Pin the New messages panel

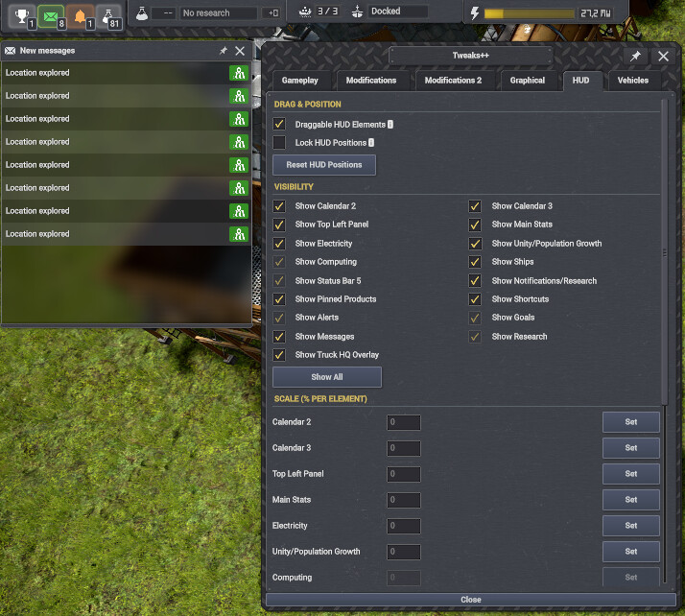(x=224, y=51)
